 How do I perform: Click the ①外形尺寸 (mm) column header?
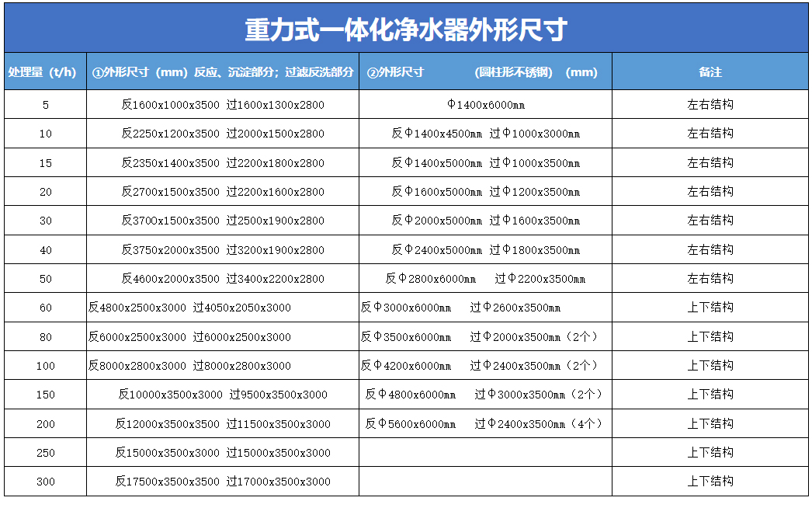click(x=225, y=71)
